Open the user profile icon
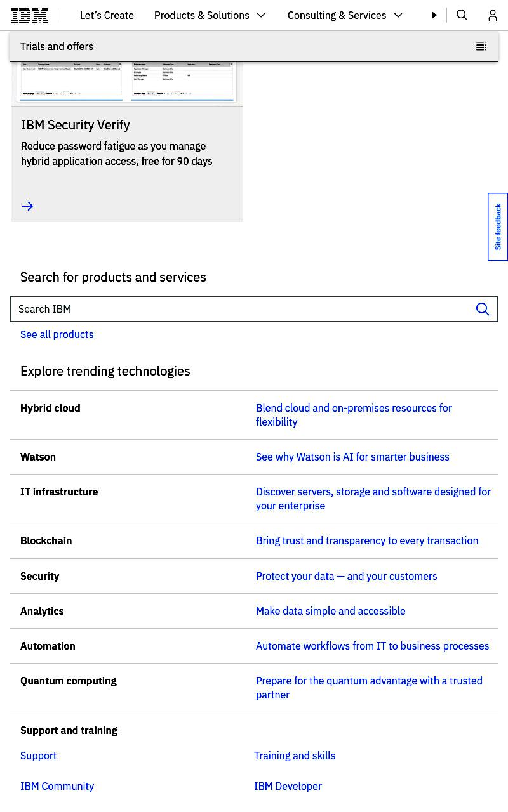508x812 pixels. point(493,15)
